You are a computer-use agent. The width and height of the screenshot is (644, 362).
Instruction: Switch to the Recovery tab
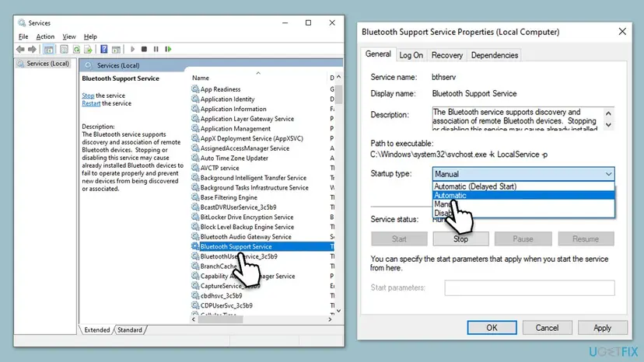447,55
